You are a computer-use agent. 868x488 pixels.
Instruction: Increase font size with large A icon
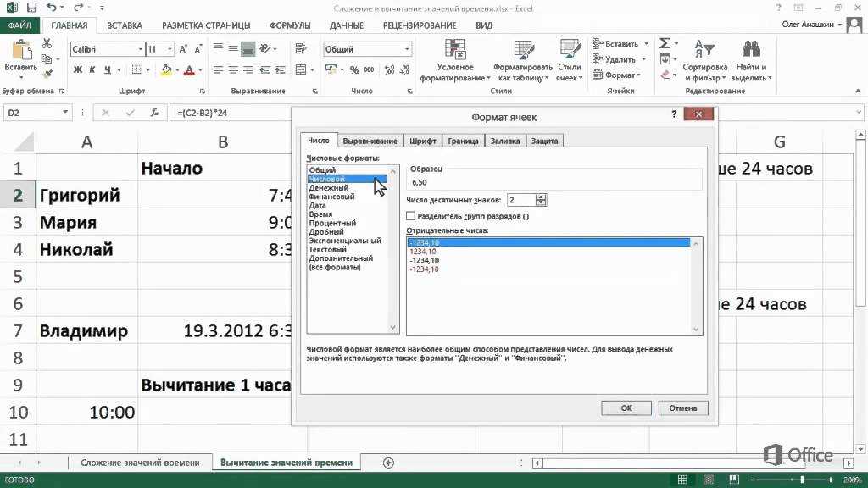coord(183,49)
